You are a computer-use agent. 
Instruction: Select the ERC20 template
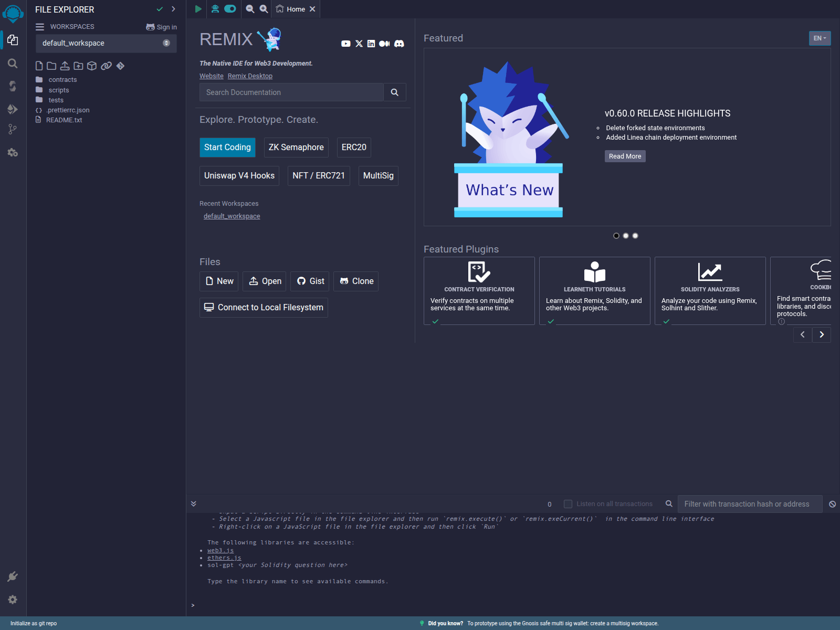[354, 148]
